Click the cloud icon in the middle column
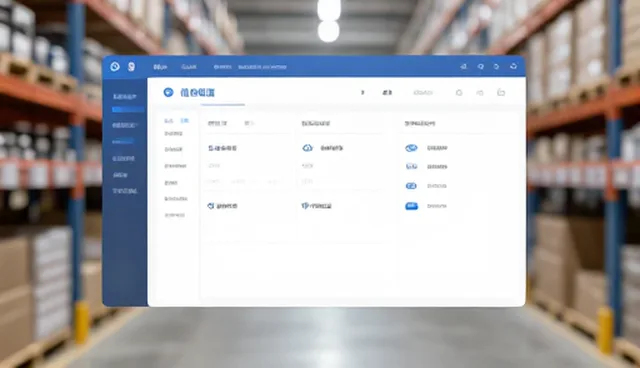 307,148
